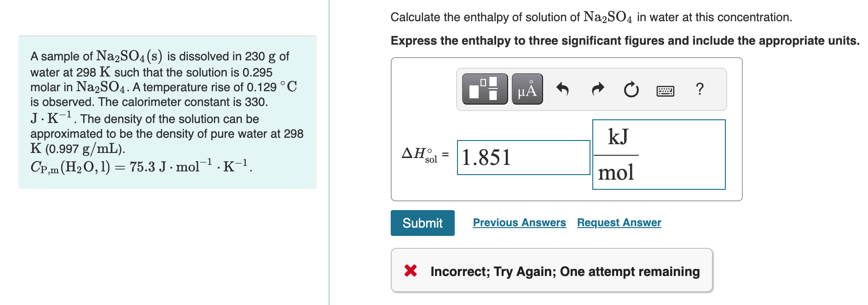Click the kJ/mol units box
Image resolution: width=868 pixels, height=305 pixels.
[x=659, y=153]
